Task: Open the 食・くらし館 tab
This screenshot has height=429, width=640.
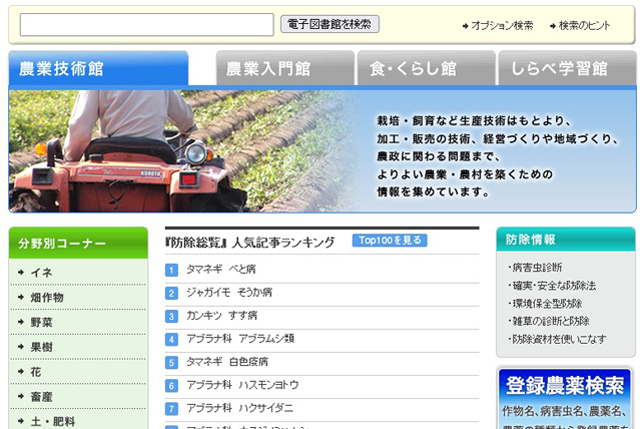Action: (x=426, y=69)
